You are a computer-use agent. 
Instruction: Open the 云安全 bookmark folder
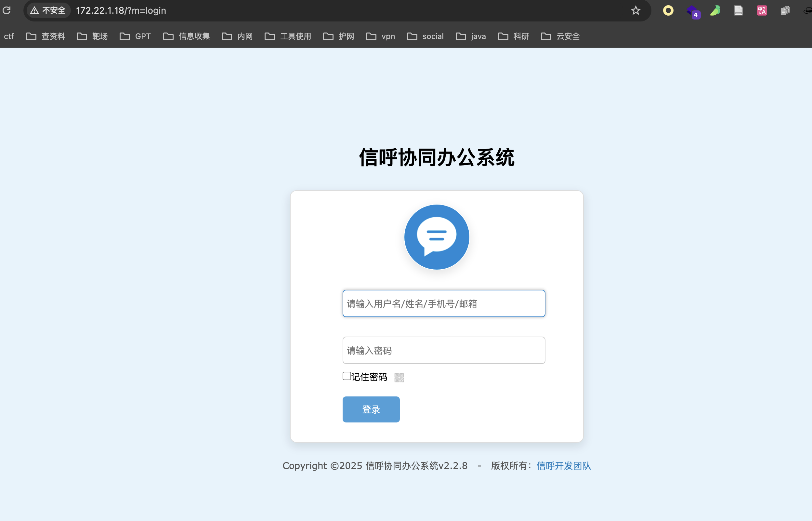coord(560,36)
